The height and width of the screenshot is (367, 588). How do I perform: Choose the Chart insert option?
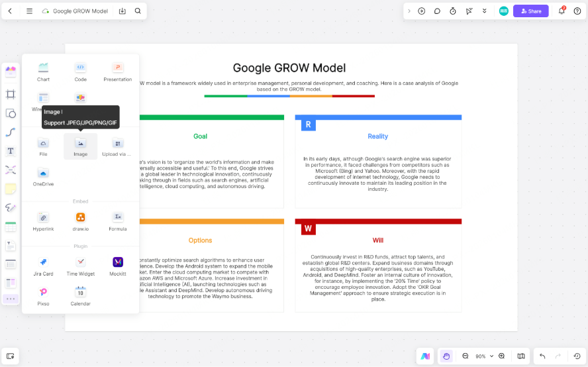click(43, 71)
